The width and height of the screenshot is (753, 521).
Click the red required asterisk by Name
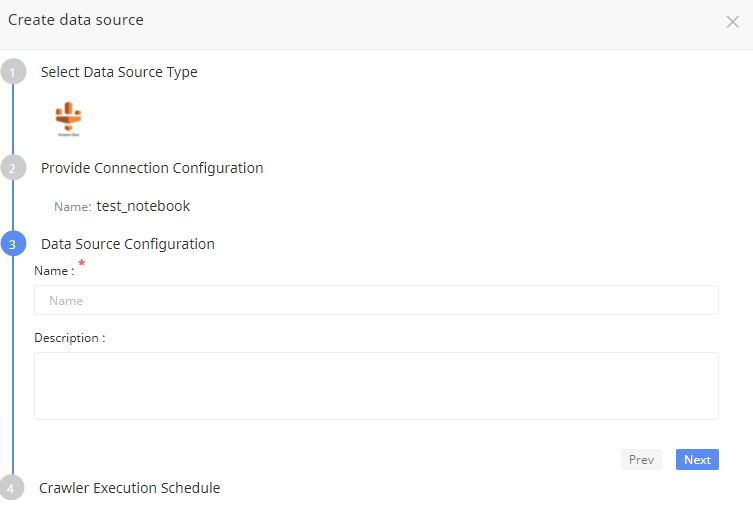click(x=82, y=263)
